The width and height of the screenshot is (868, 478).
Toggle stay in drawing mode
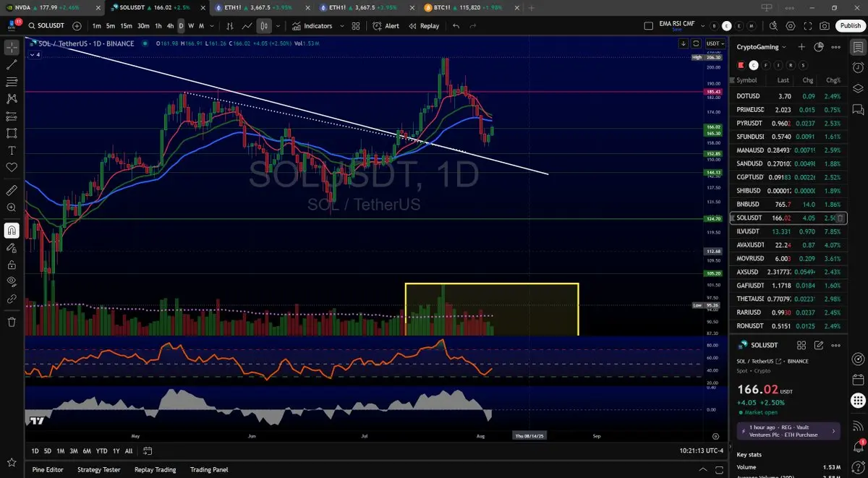[x=12, y=247]
